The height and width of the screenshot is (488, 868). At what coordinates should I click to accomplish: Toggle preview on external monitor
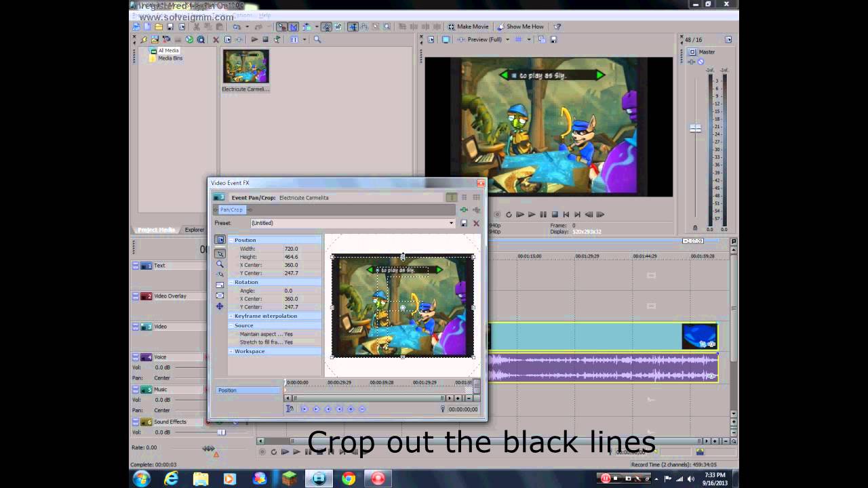pyautogui.click(x=446, y=40)
